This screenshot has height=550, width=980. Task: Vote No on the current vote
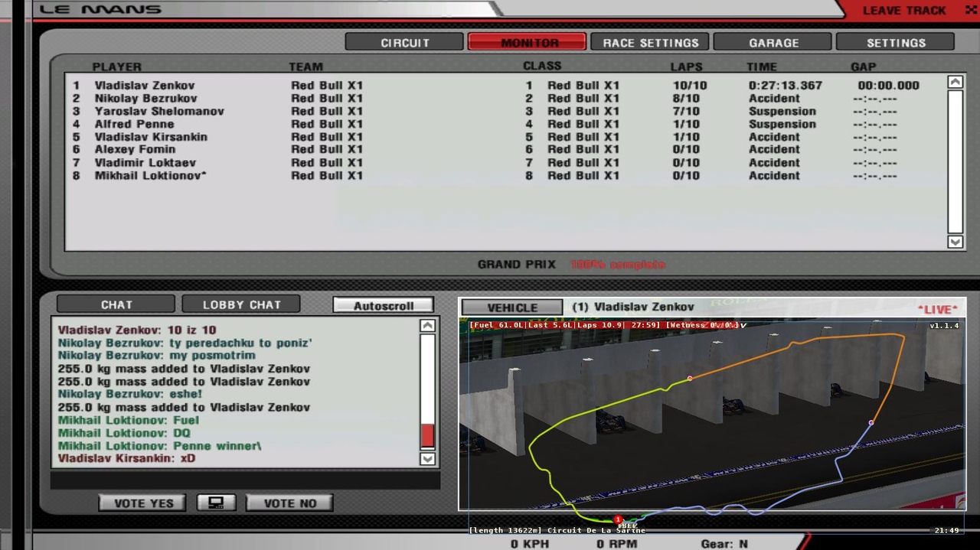[289, 503]
